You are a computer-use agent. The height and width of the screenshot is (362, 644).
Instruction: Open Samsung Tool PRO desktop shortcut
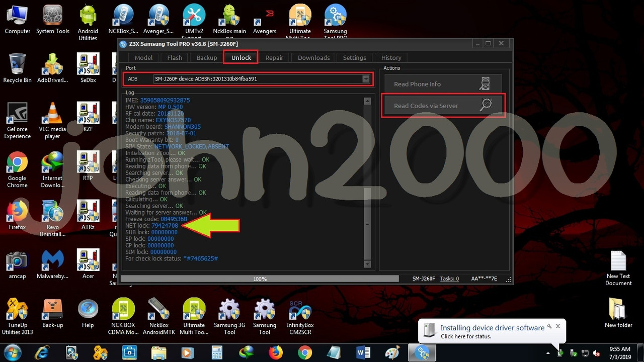(x=335, y=21)
